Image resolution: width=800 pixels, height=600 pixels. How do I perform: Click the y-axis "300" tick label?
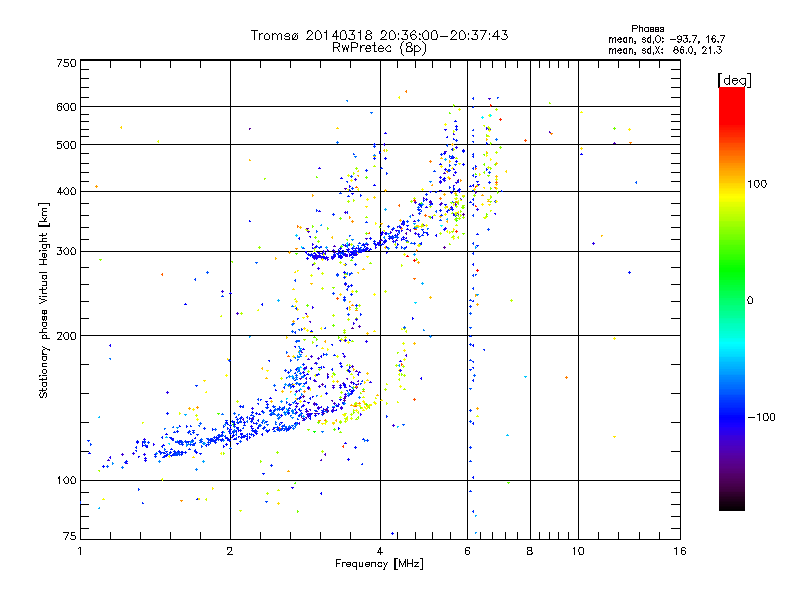tap(66, 252)
